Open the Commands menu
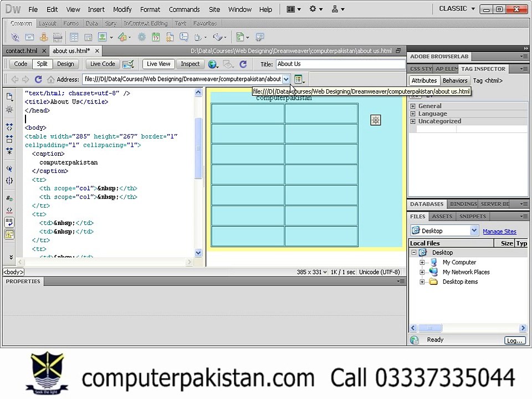The width and height of the screenshot is (532, 399). 184,9
